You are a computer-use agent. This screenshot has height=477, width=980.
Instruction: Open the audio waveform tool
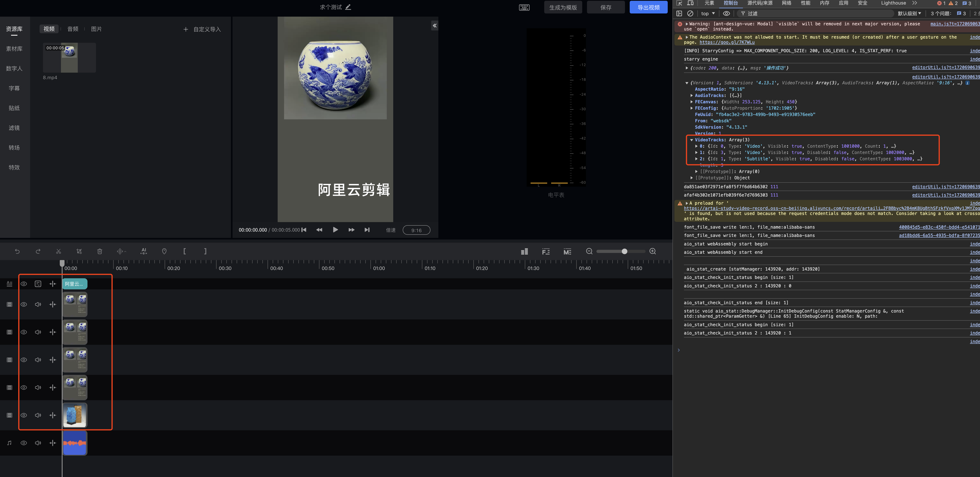[121, 251]
